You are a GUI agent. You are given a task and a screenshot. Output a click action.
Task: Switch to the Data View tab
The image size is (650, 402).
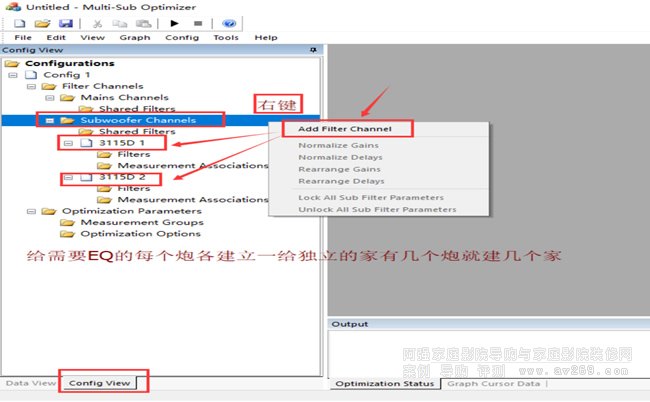[x=30, y=383]
